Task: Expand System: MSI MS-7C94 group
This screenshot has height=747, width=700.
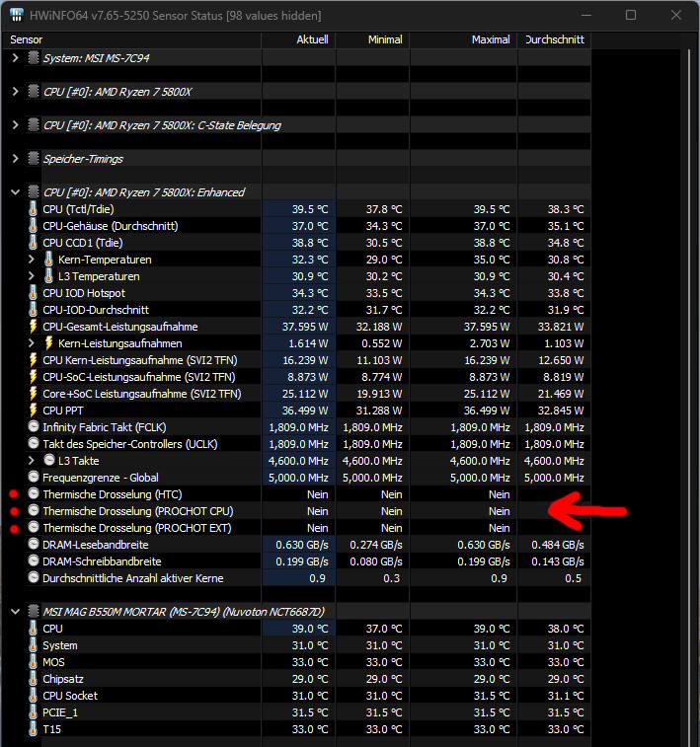Action: point(15,57)
